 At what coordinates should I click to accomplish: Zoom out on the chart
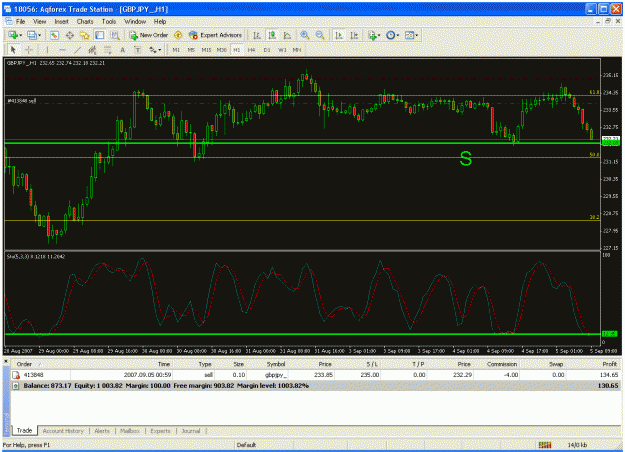tap(320, 35)
